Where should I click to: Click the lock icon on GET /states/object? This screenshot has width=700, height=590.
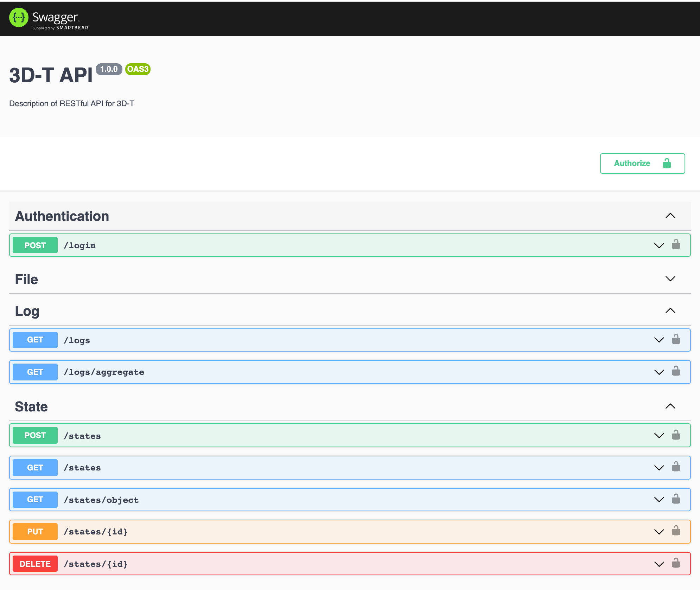[x=676, y=499]
